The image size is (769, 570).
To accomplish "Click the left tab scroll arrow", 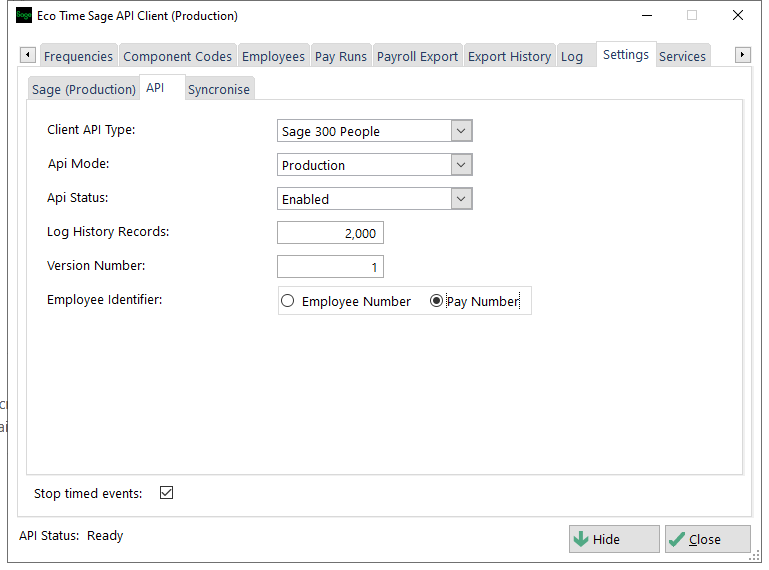I will pyautogui.click(x=28, y=54).
